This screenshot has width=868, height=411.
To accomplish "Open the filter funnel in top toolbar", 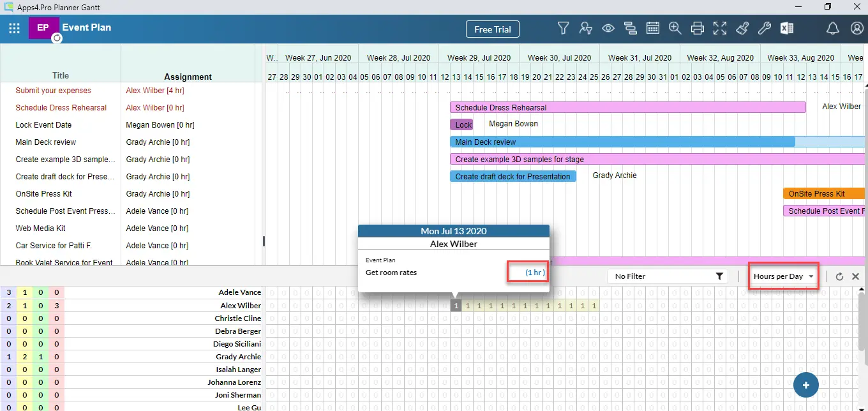I will coord(563,28).
